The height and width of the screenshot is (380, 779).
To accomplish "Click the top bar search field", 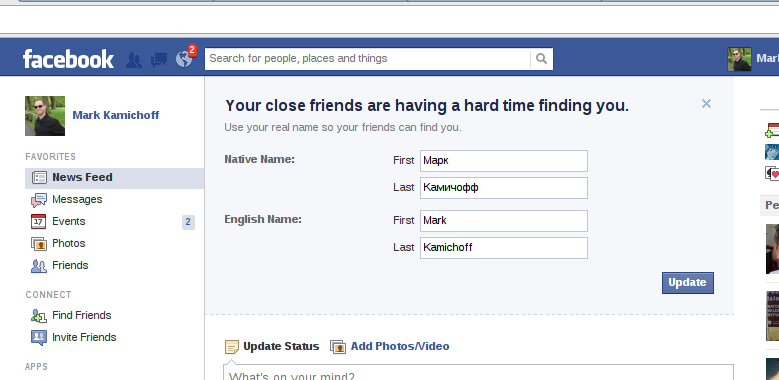I will pyautogui.click(x=368, y=59).
